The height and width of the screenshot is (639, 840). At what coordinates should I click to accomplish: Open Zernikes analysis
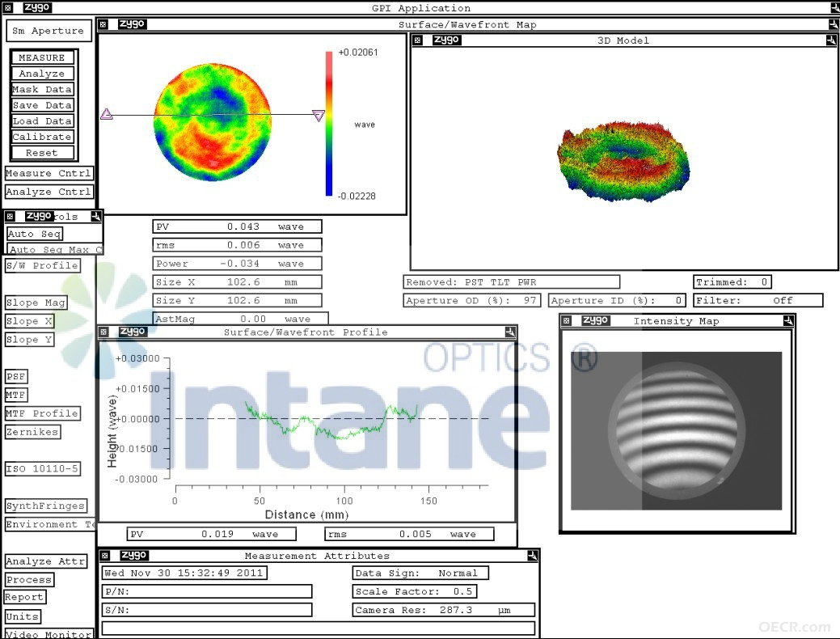click(32, 432)
